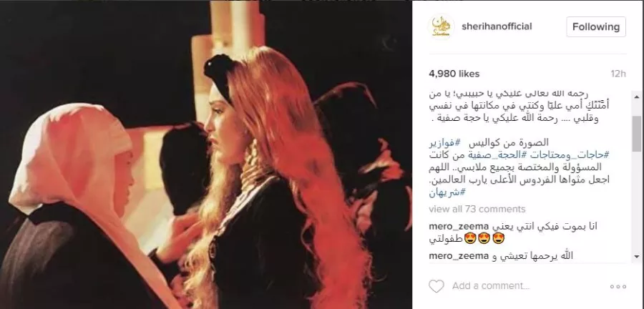Open mero_zeema profile on the الله يرحمها comment

point(459,256)
